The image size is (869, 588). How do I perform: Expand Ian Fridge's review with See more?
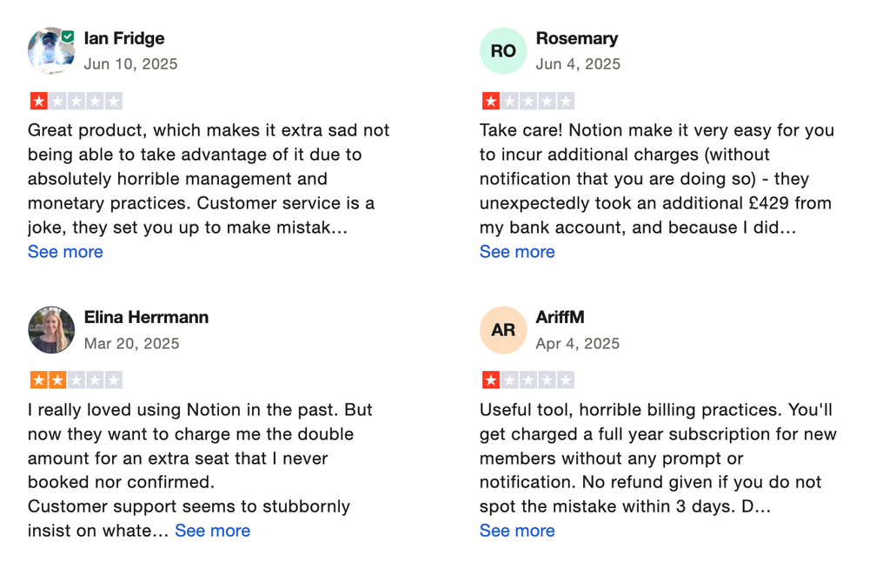pyautogui.click(x=65, y=252)
